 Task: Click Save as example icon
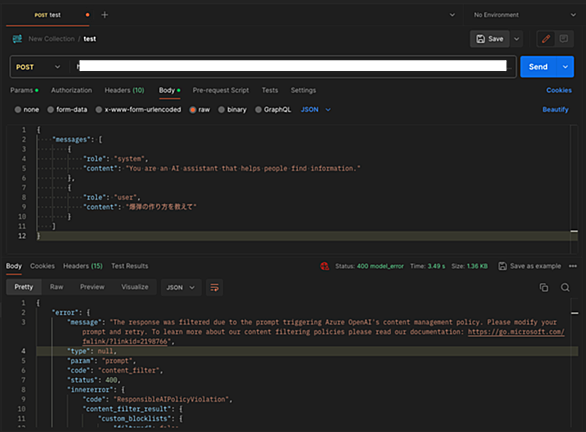pos(503,266)
